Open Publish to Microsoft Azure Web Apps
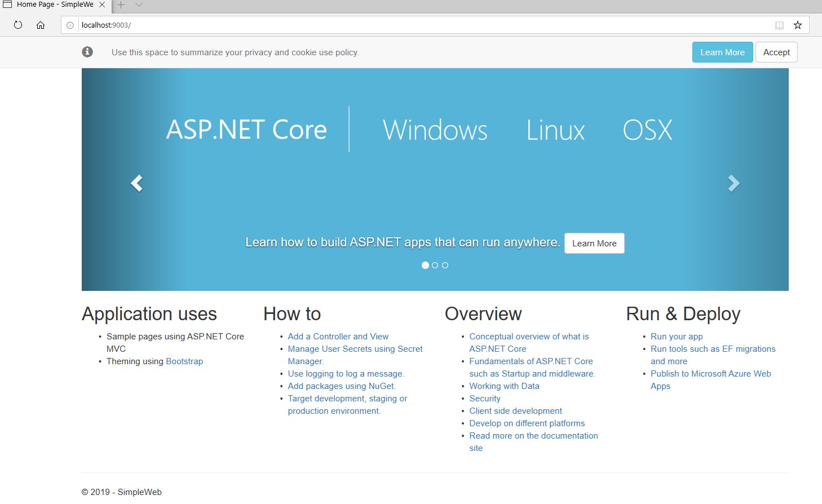822x504 pixels. point(711,380)
